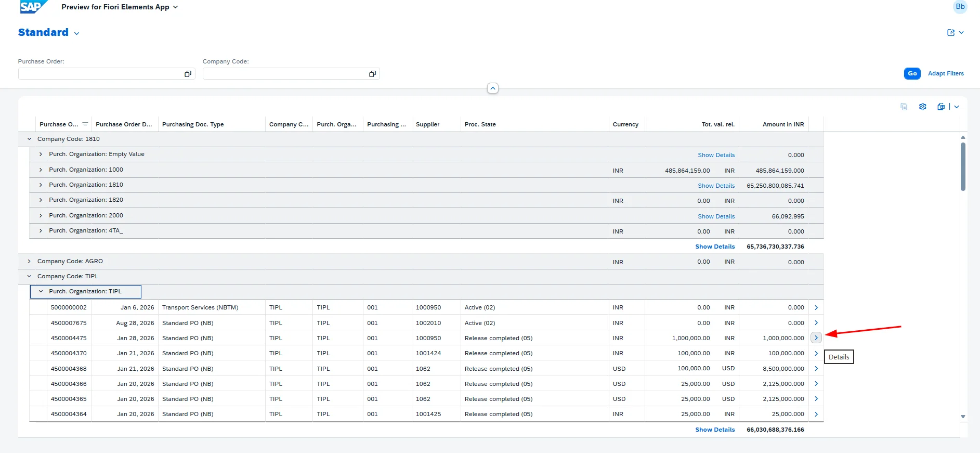Viewport: 980px width, 453px height.
Task: Show Details for Purch. Organization 2000
Action: click(716, 216)
